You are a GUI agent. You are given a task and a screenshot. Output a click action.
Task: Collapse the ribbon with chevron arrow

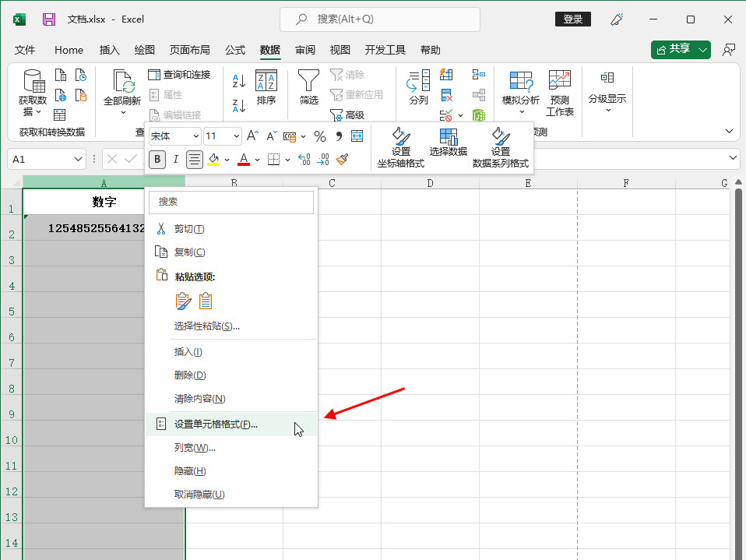[729, 131]
